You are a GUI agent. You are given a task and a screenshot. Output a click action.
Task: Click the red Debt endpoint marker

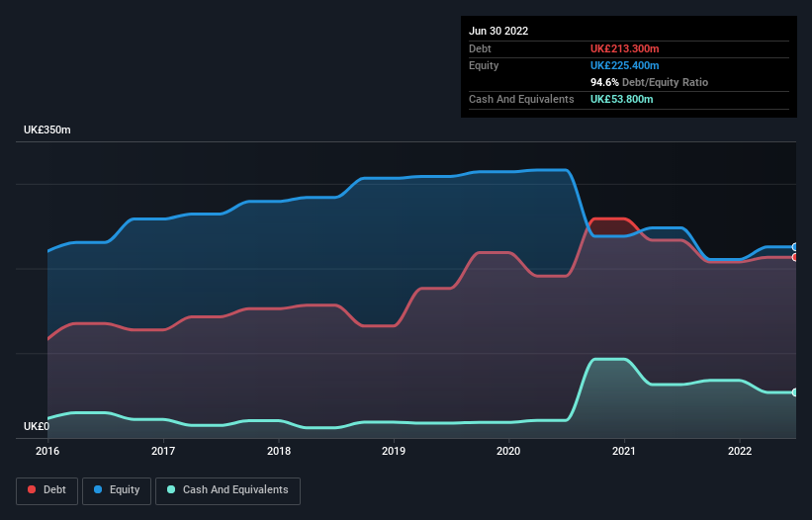point(795,257)
